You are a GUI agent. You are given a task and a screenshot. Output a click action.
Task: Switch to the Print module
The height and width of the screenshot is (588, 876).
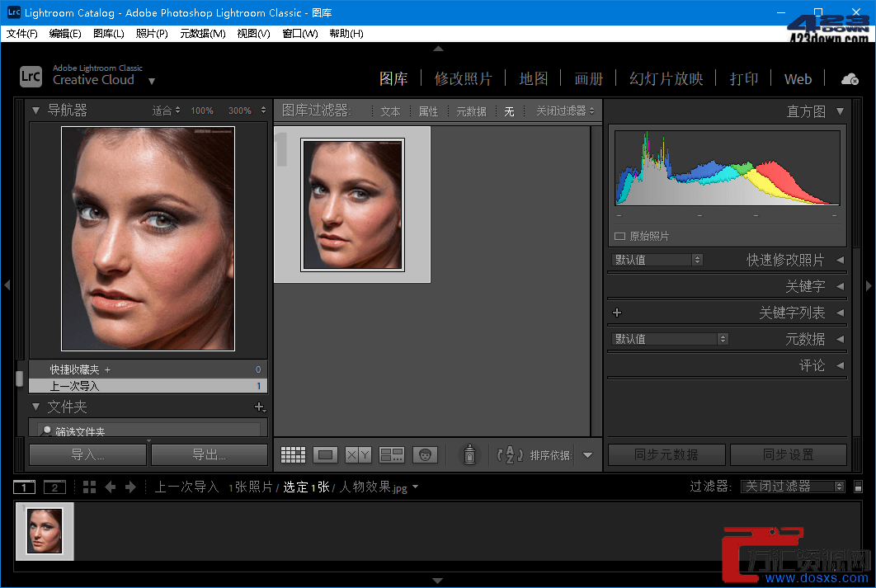[743, 78]
